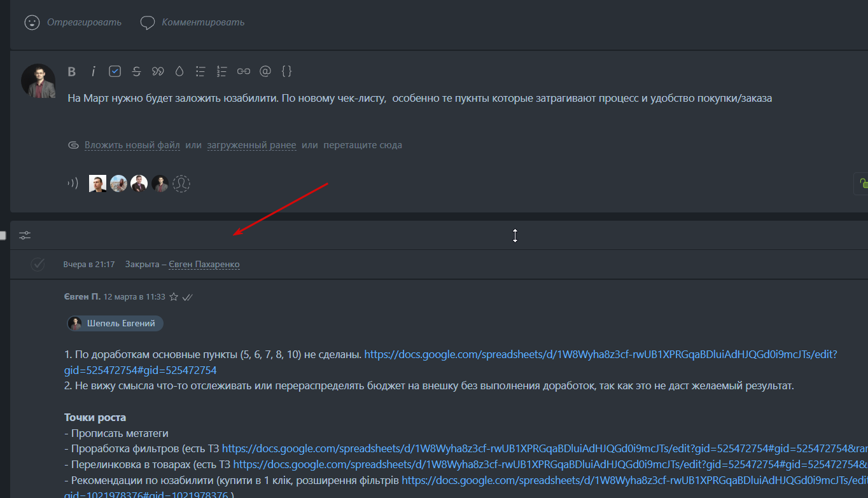Apply bold formatting in the comment editor
The width and height of the screenshot is (868, 498).
click(x=72, y=71)
